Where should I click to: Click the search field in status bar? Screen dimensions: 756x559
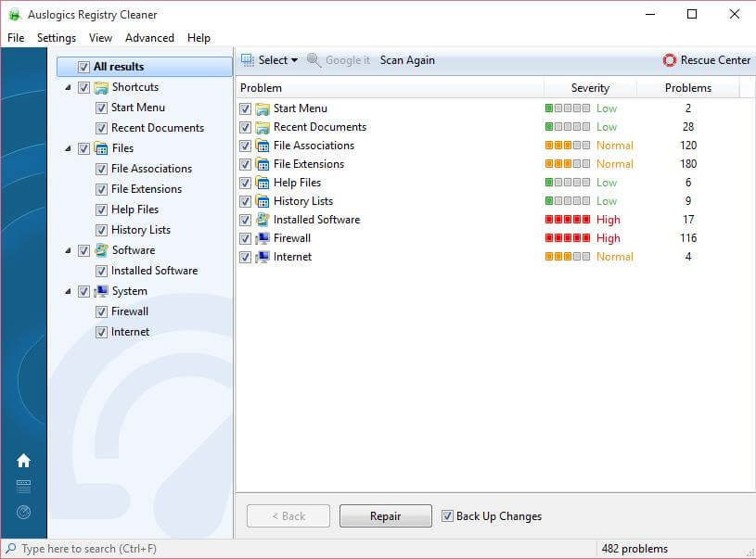(x=299, y=549)
